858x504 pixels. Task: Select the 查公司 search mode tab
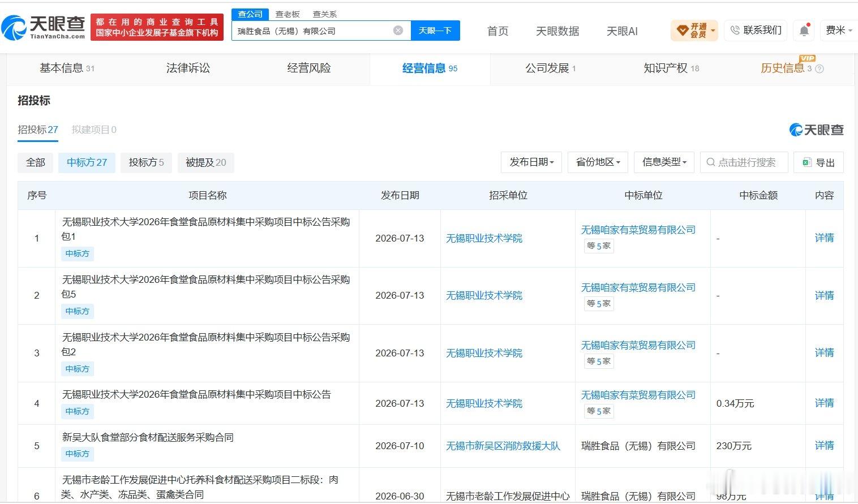[x=250, y=14]
